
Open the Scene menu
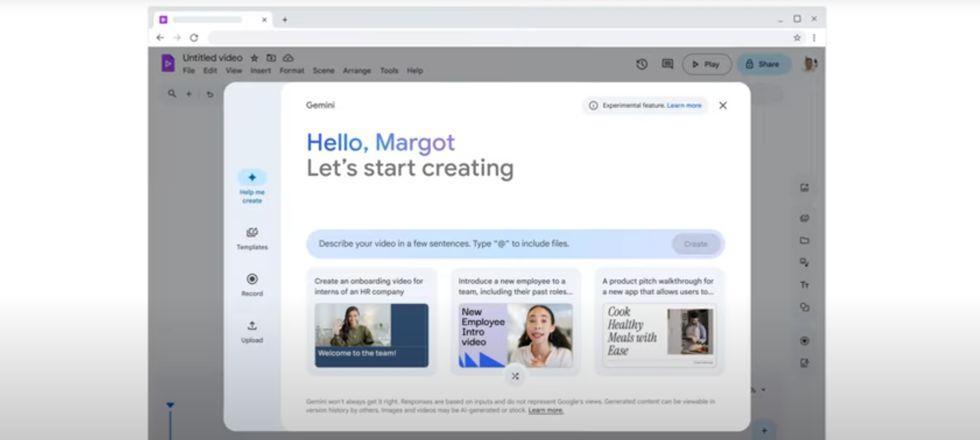click(x=323, y=71)
